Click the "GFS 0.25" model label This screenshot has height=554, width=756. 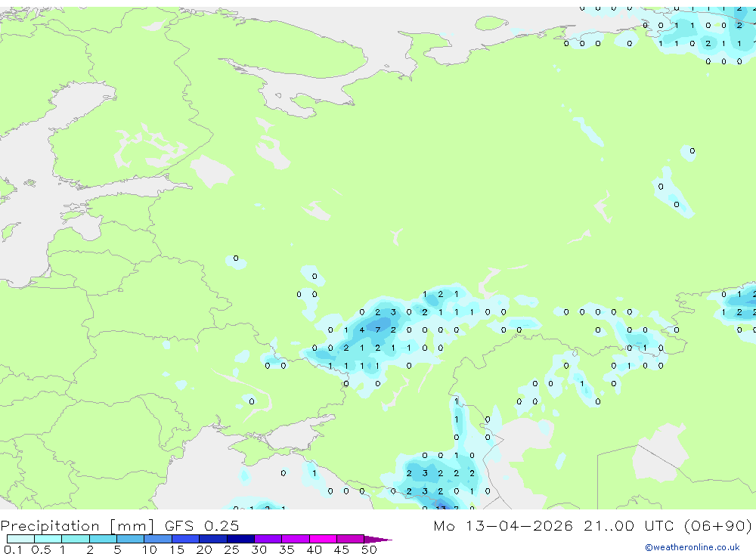(x=202, y=525)
